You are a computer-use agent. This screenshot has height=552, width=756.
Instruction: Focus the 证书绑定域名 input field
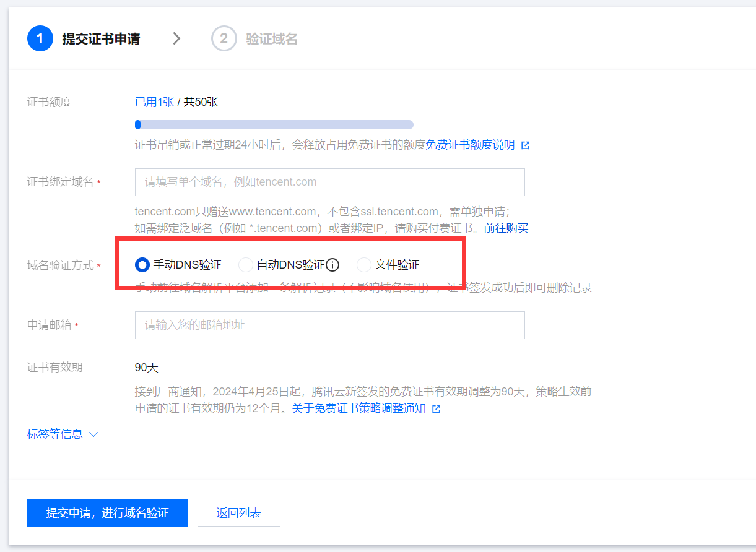point(329,182)
